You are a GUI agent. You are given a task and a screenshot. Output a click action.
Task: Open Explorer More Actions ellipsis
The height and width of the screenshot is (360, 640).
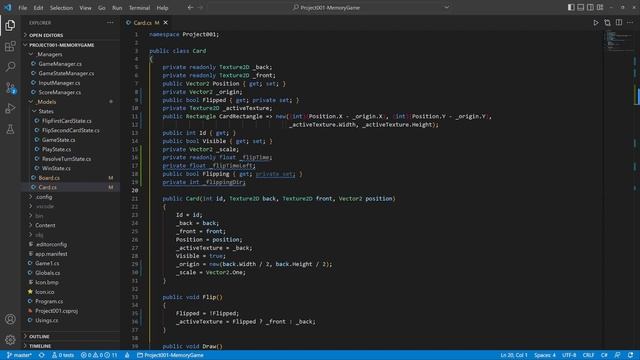tap(110, 23)
